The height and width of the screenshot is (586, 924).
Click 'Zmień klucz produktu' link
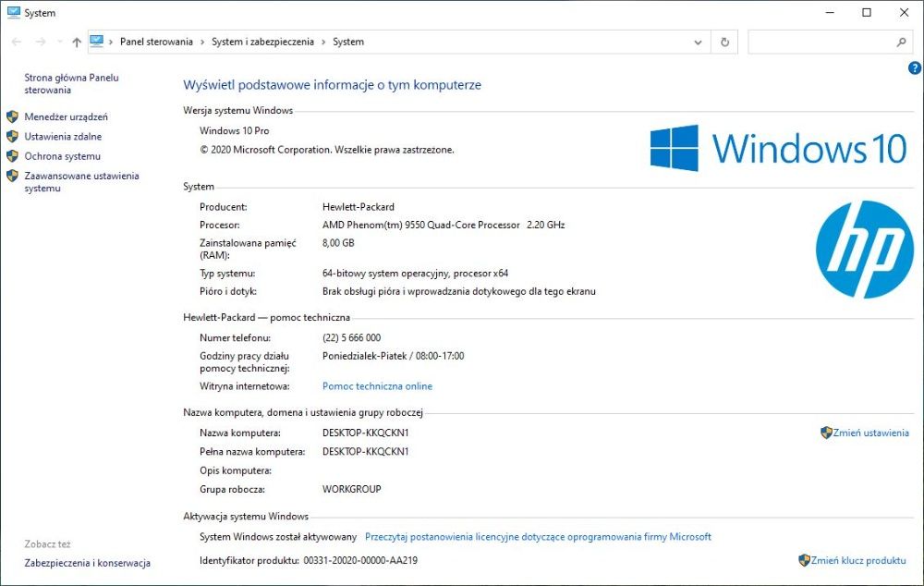pos(858,560)
